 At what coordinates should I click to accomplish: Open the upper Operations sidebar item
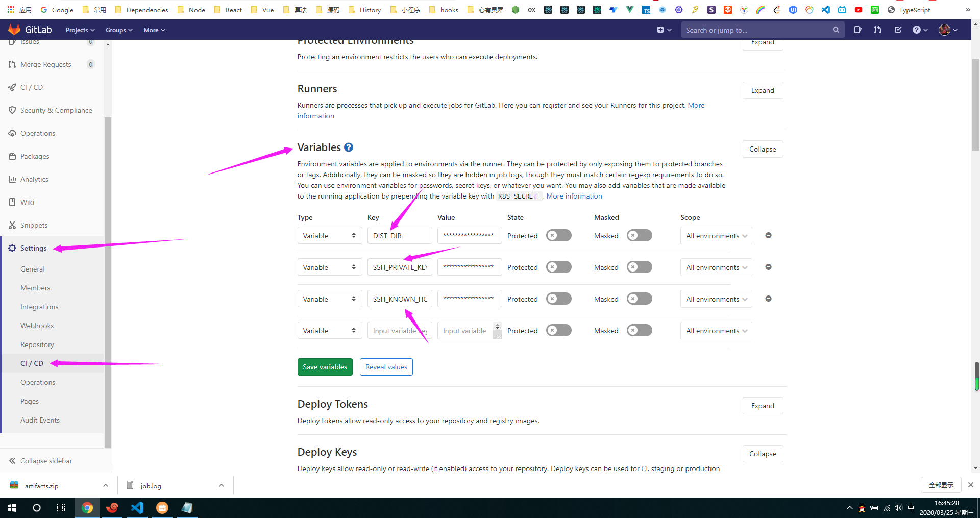[37, 133]
